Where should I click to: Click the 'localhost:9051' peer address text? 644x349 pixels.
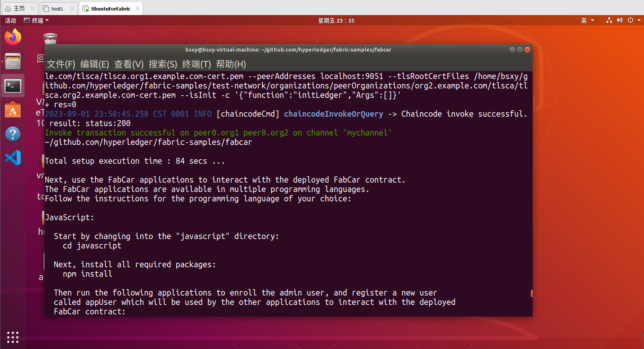[x=351, y=76]
